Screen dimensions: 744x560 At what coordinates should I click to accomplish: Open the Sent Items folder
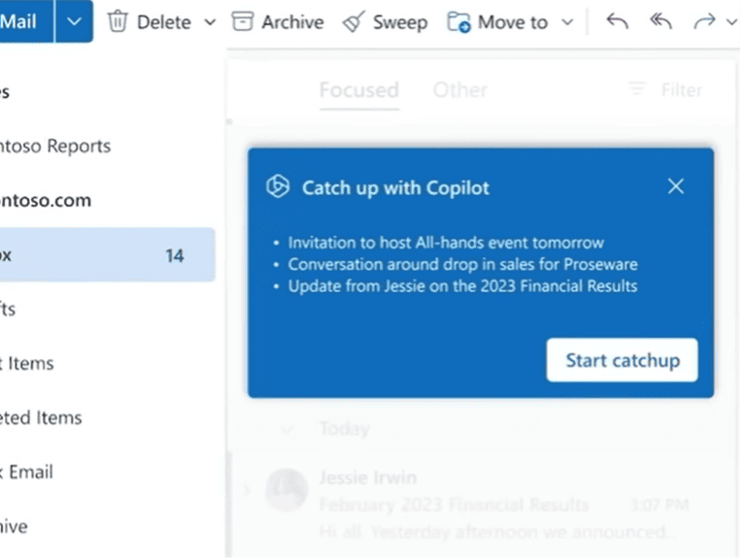tap(27, 364)
